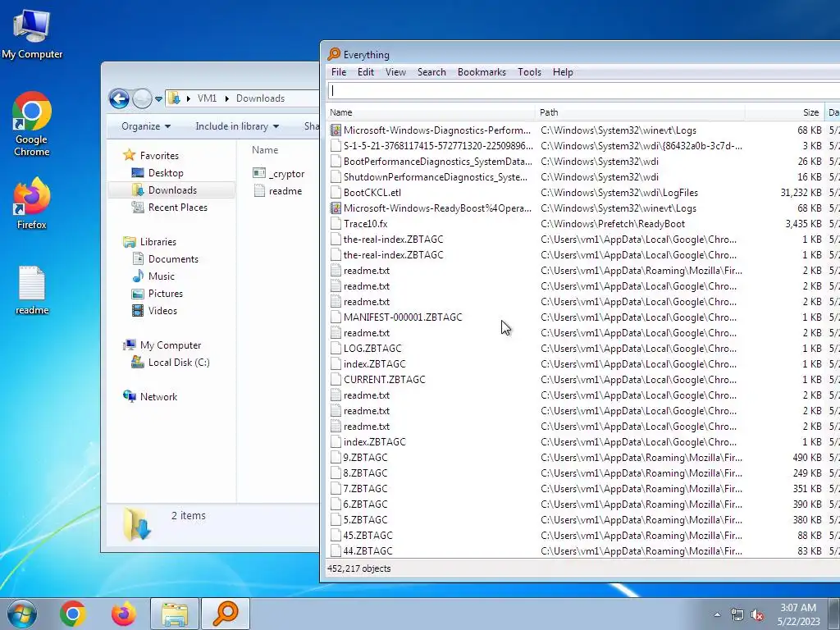Sort results by Size column

click(x=785, y=112)
